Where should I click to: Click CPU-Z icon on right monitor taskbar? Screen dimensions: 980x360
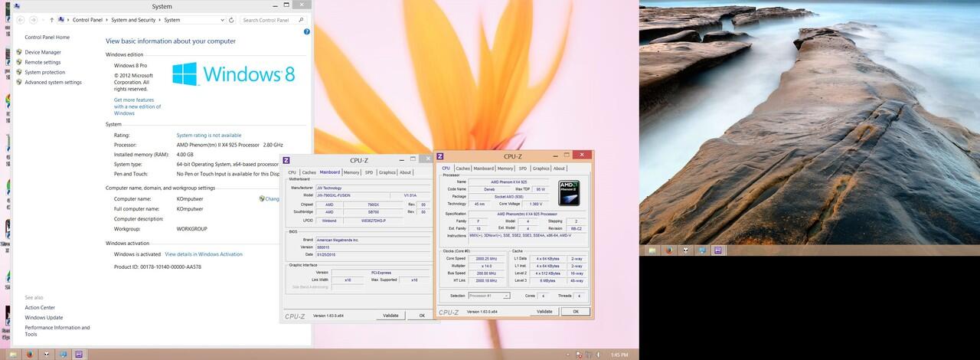click(x=718, y=250)
